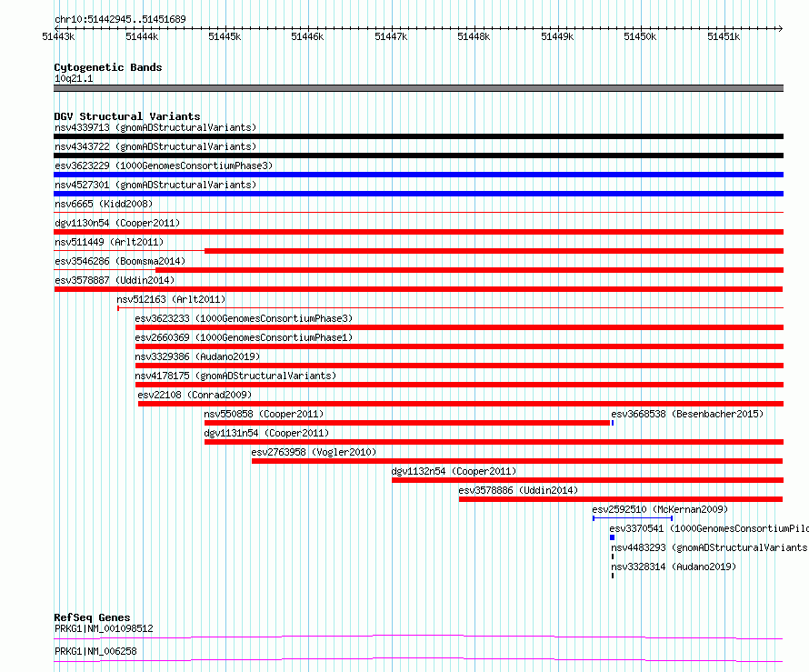Image resolution: width=809 pixels, height=672 pixels.
Task: Select dgv1130n54 (Cooper2011) label
Action: (x=117, y=223)
